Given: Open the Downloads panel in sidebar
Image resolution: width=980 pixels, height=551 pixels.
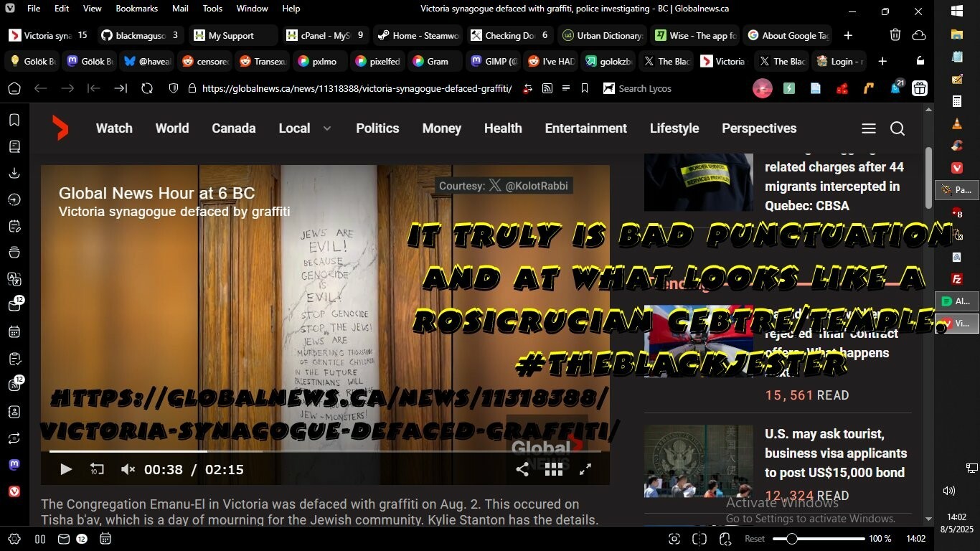Looking at the screenshot, I should [14, 173].
